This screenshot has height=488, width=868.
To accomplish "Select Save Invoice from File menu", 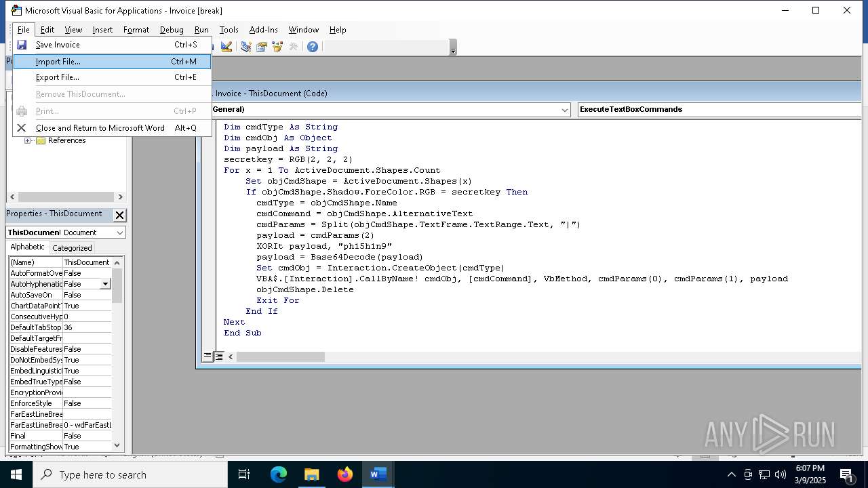I will [x=113, y=45].
